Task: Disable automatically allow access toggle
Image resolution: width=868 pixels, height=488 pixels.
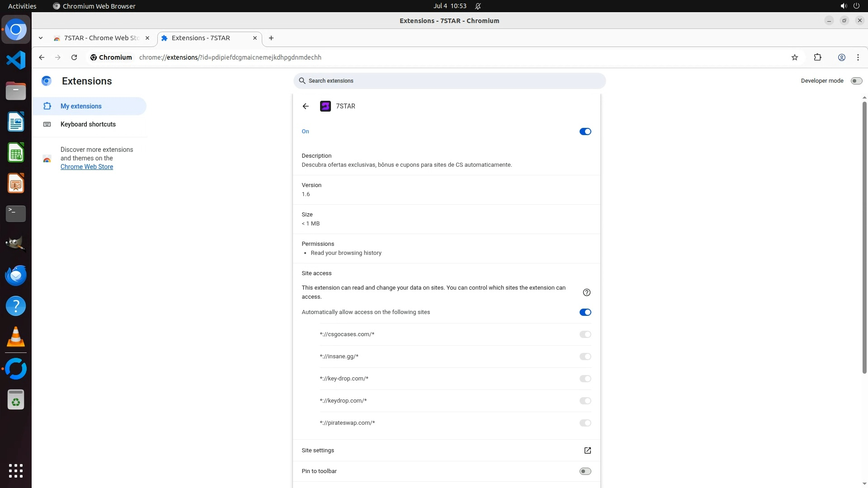Action: [x=585, y=312]
